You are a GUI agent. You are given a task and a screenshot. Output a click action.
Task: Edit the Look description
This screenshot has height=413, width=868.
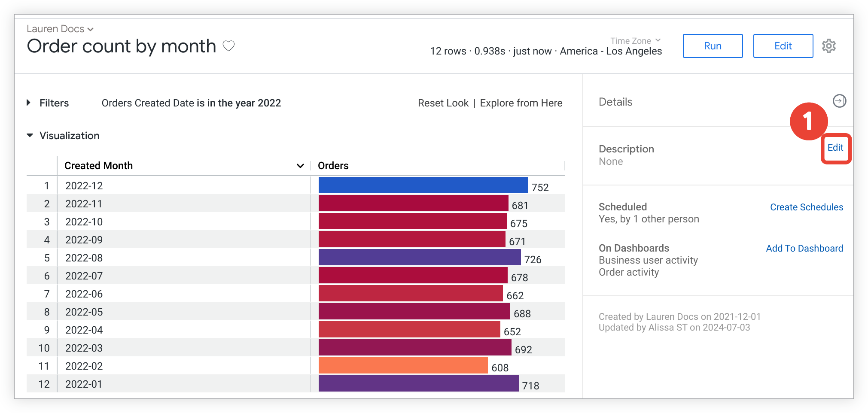pos(835,148)
